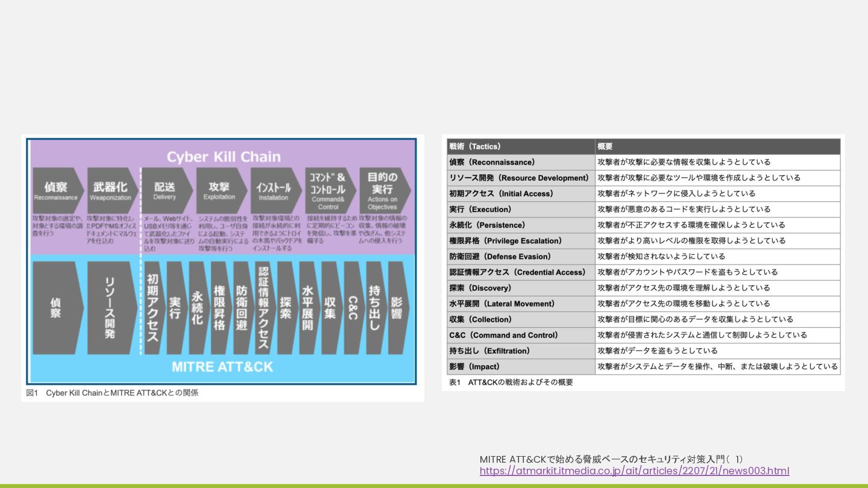Click description '攻撃者が検知されないようにしている'
Viewport: 868px width, 488px height.
point(661,256)
